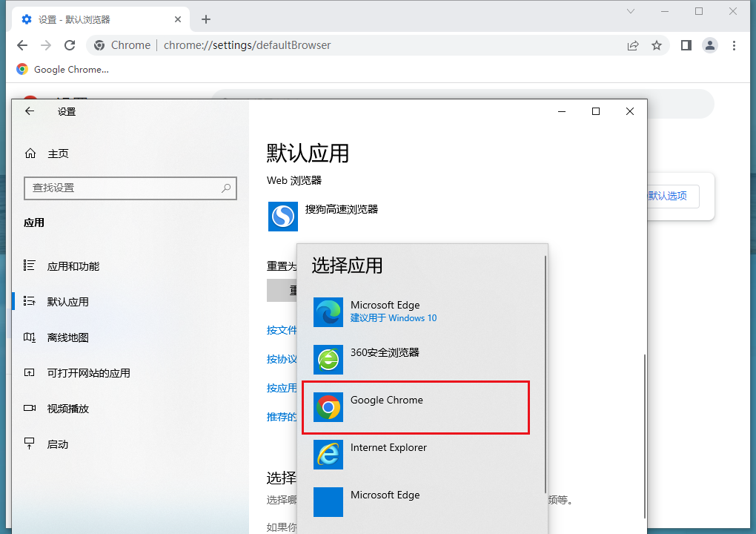Open the 按协议 link in Settings

tap(282, 360)
